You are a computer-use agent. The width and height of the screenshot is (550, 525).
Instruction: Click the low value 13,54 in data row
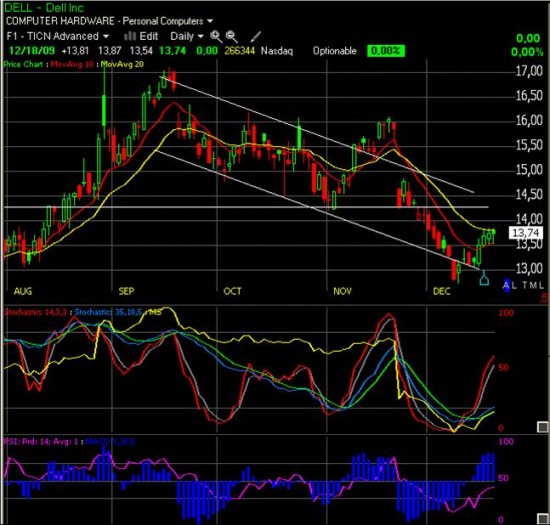pos(141,51)
